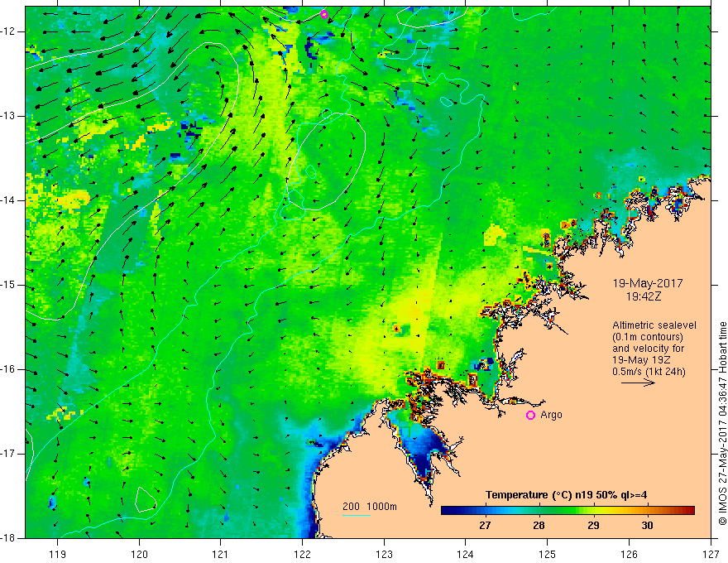Click the temperature color bar
This screenshot has height=563, width=728.
(x=568, y=510)
